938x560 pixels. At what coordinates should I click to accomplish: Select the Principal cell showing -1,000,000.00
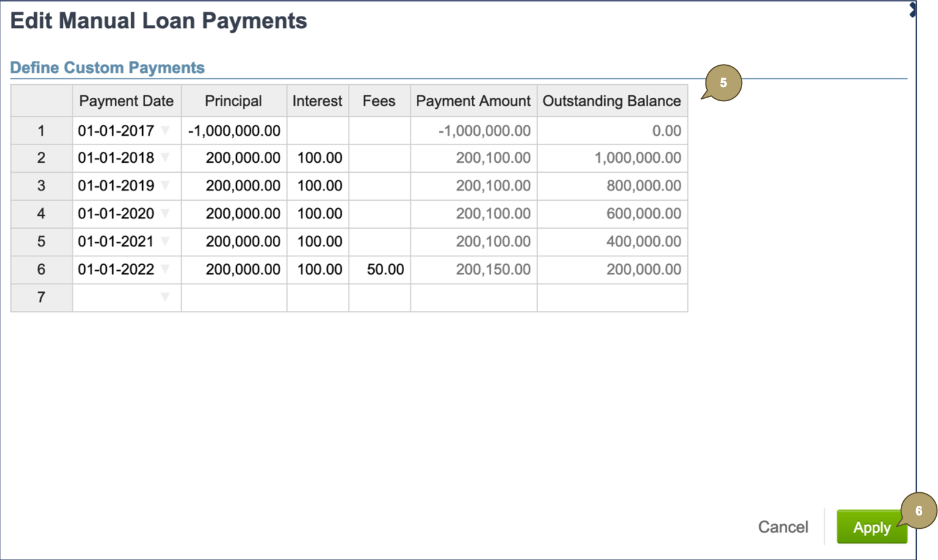234,130
